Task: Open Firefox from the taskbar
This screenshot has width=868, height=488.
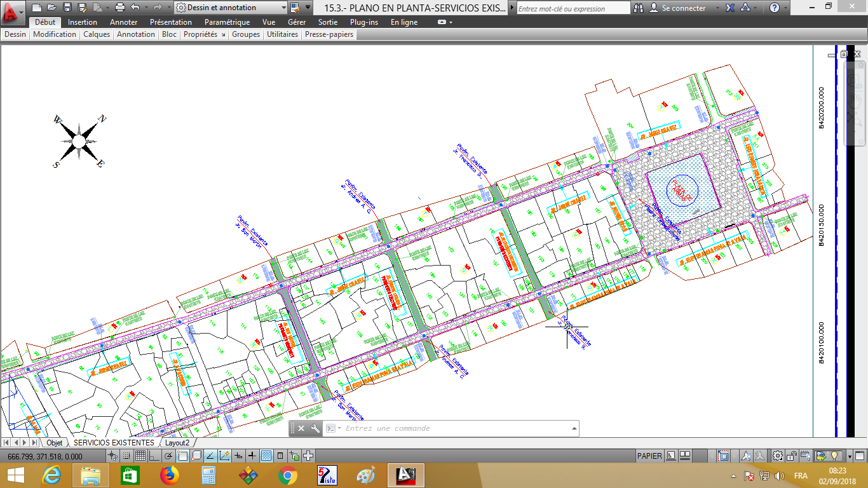Action: point(170,475)
